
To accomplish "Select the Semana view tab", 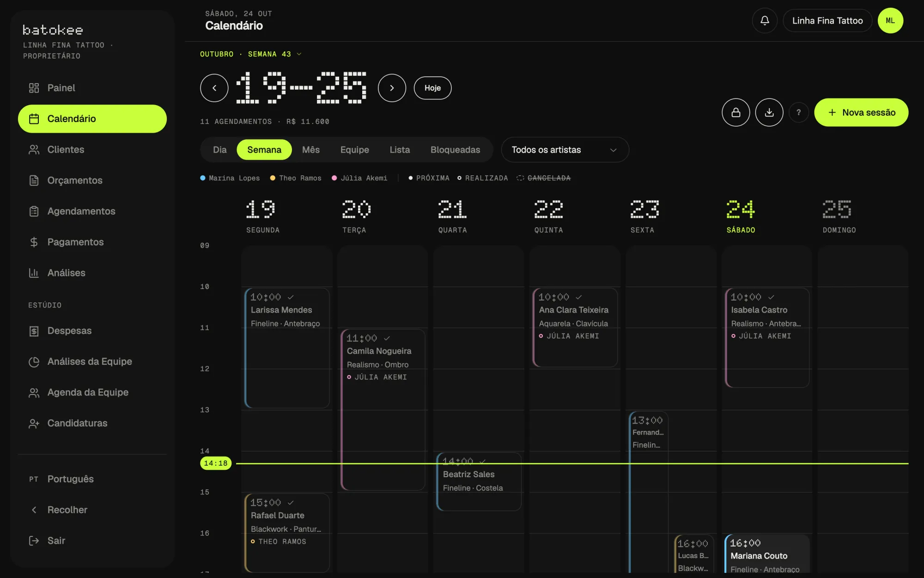I will pyautogui.click(x=264, y=150).
